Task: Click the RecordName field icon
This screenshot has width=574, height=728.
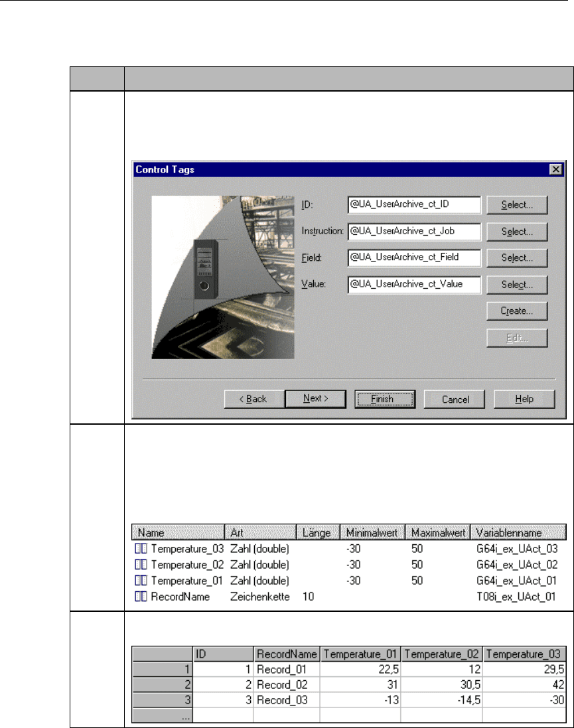Action: pos(140,597)
